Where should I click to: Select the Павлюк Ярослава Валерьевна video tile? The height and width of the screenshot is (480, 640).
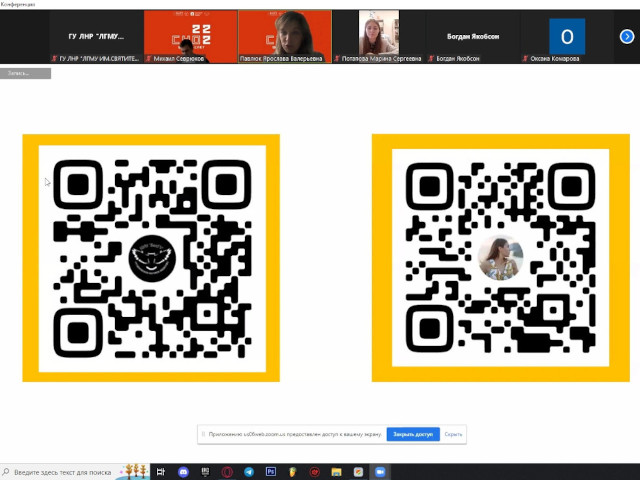tap(285, 37)
